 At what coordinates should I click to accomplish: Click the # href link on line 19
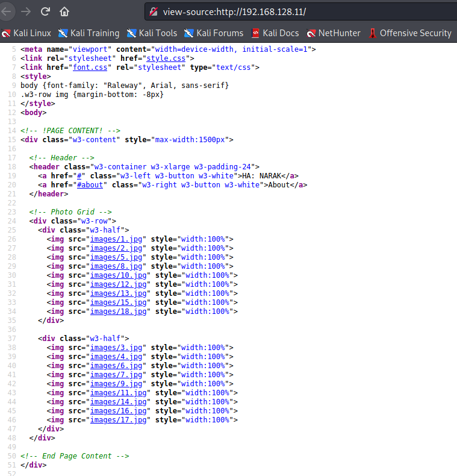pos(79,176)
